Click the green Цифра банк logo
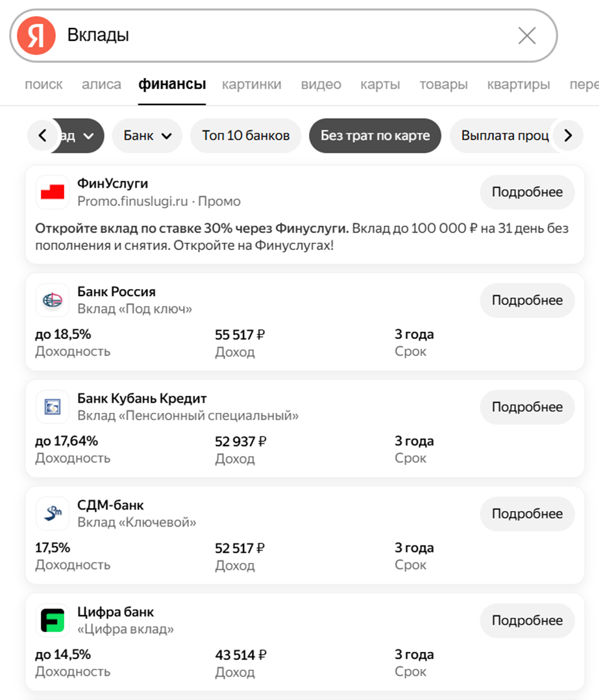Screen dimensions: 599x700 pos(53,621)
